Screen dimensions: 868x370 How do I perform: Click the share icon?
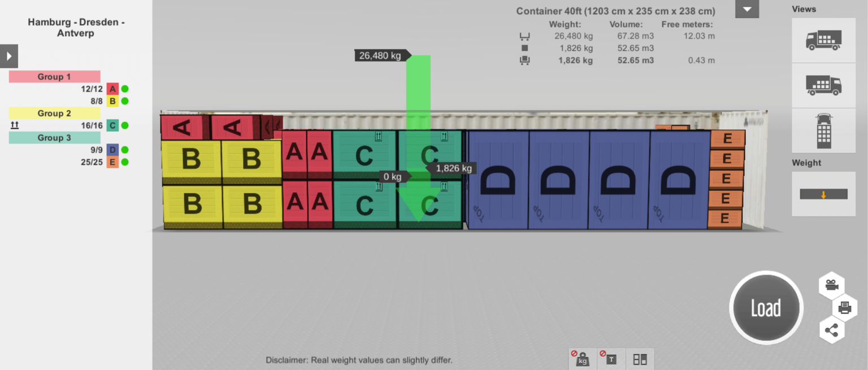831,330
